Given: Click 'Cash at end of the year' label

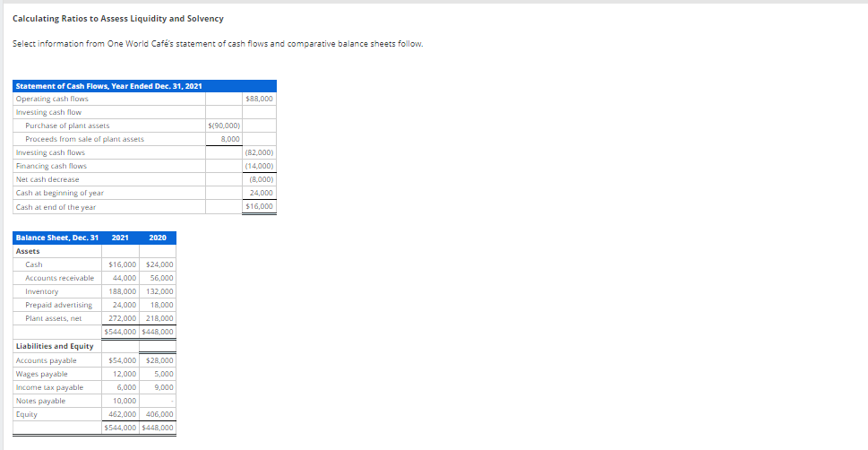Looking at the screenshot, I should (x=56, y=207).
